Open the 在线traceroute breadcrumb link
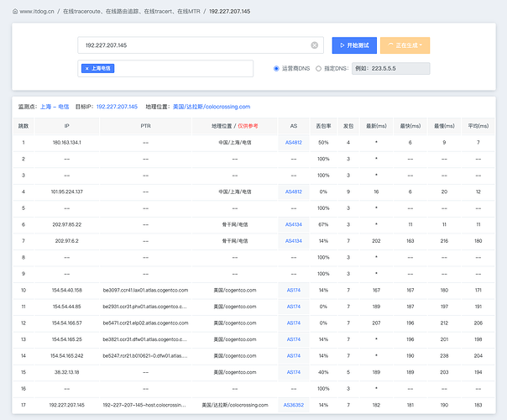Viewport: 507px width, 420px height. point(131,11)
